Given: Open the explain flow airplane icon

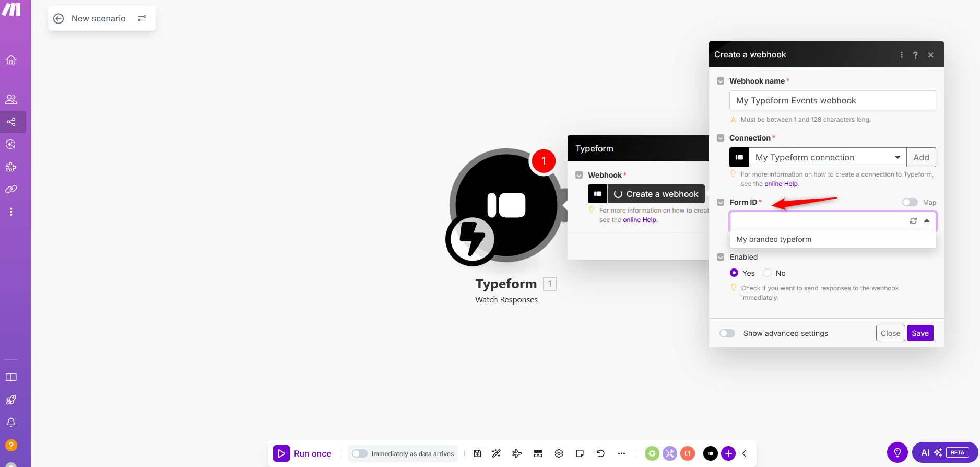Looking at the screenshot, I should click(517, 453).
